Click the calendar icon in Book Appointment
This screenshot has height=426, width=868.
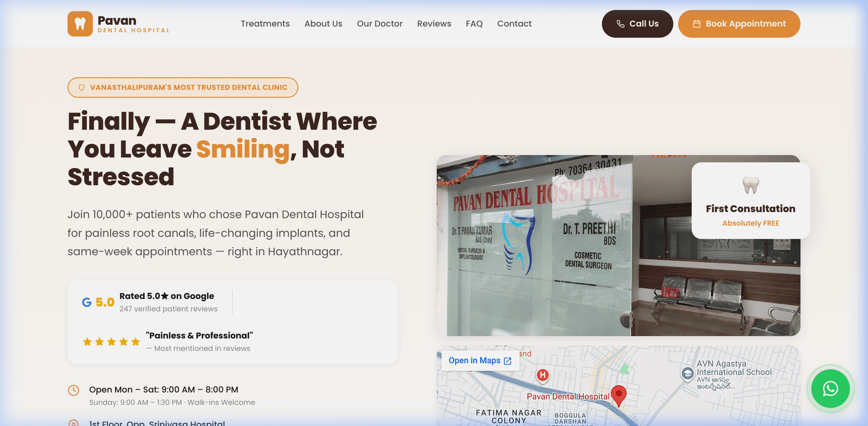(697, 24)
